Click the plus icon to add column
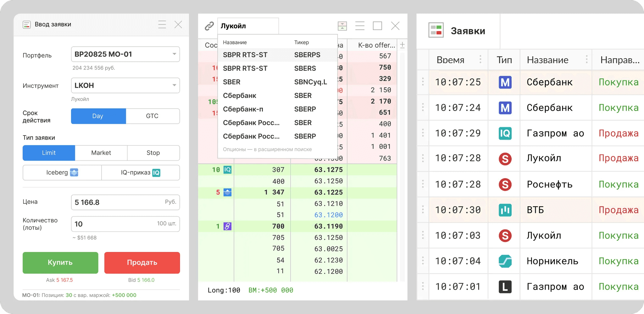This screenshot has width=644, height=314. point(402,45)
